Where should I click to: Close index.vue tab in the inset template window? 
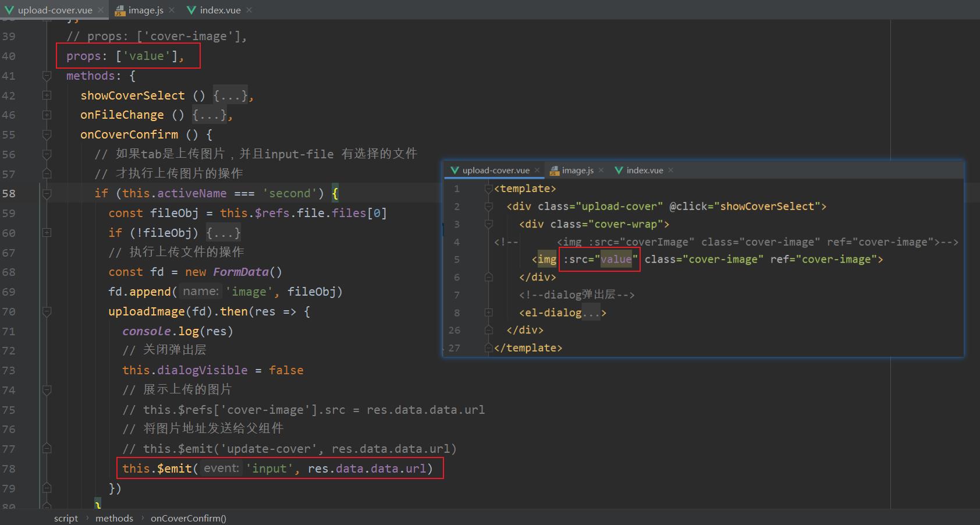point(671,170)
